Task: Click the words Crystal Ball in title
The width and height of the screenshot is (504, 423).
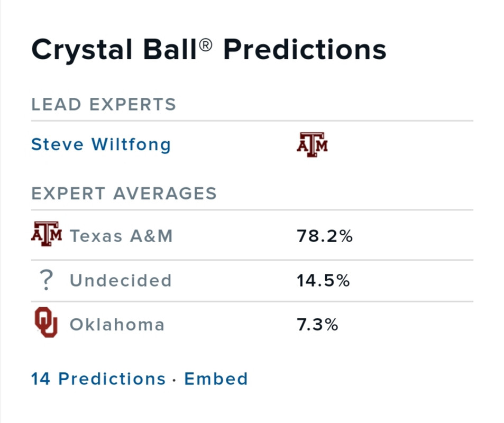Action: click(114, 50)
